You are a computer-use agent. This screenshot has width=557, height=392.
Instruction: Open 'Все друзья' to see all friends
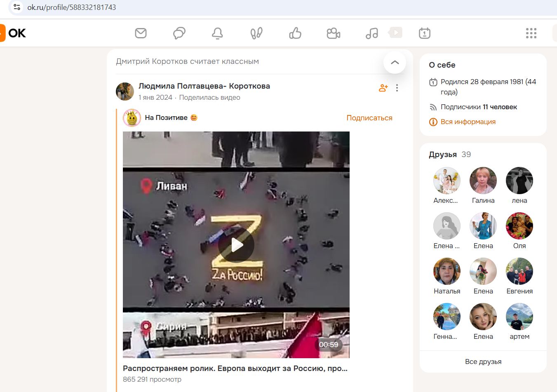(x=483, y=361)
